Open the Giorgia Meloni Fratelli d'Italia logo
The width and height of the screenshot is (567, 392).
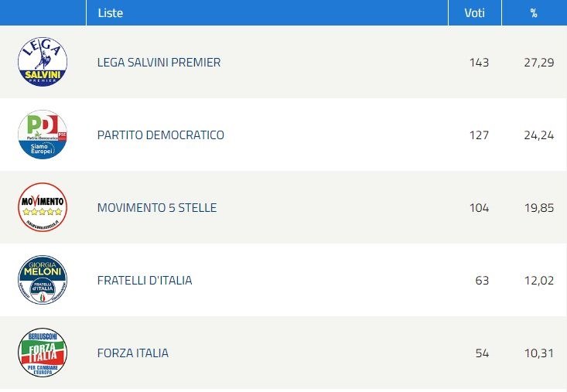43,280
